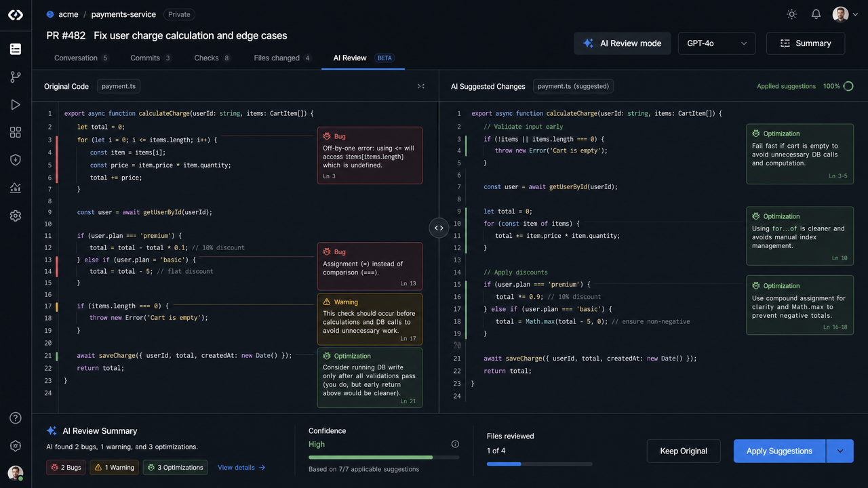868x488 pixels.
Task: Click the acme breadcrumb name
Action: point(68,14)
